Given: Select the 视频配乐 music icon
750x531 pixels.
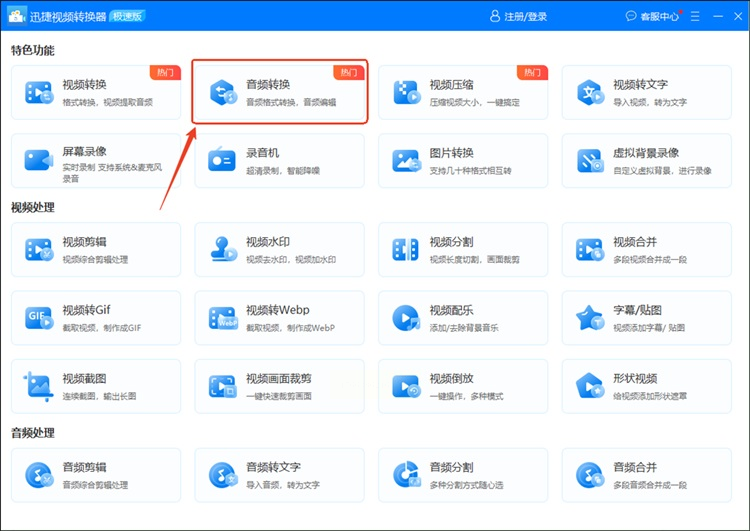Looking at the screenshot, I should pyautogui.click(x=406, y=318).
